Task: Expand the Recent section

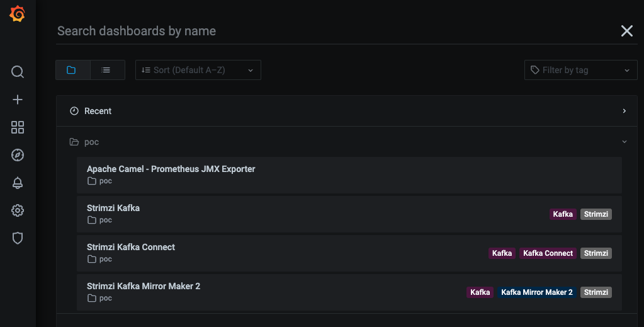Action: [x=347, y=111]
